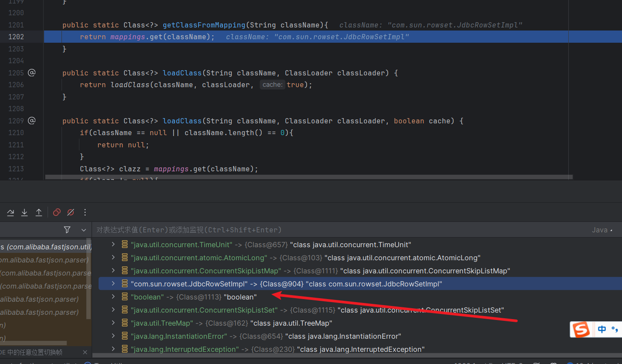This screenshot has width=622, height=364.
Task: Click line number 1202 in the gutter
Action: pos(16,37)
